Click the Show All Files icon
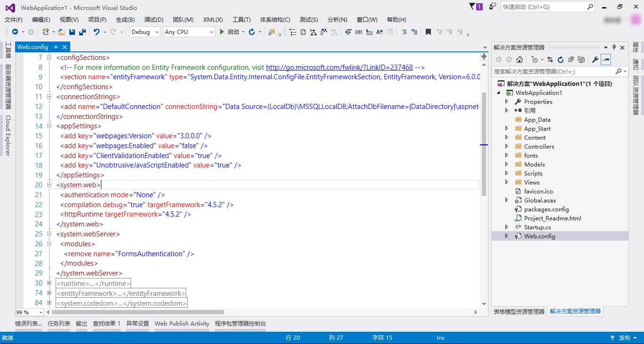 pos(581,59)
